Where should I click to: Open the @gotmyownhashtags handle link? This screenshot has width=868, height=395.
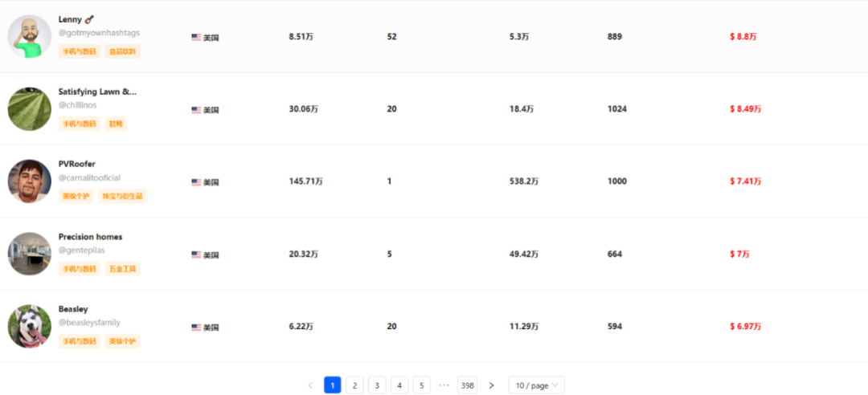pyautogui.click(x=99, y=33)
